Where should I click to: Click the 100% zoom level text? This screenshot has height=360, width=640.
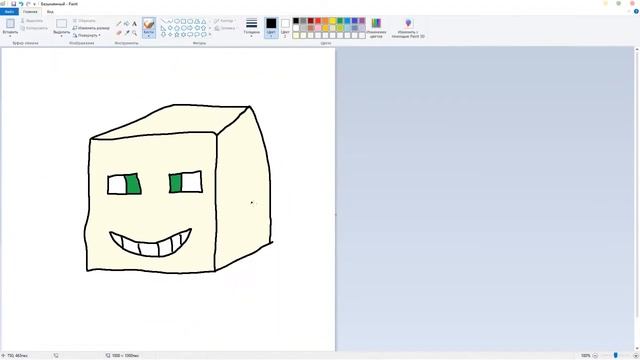tap(585, 356)
